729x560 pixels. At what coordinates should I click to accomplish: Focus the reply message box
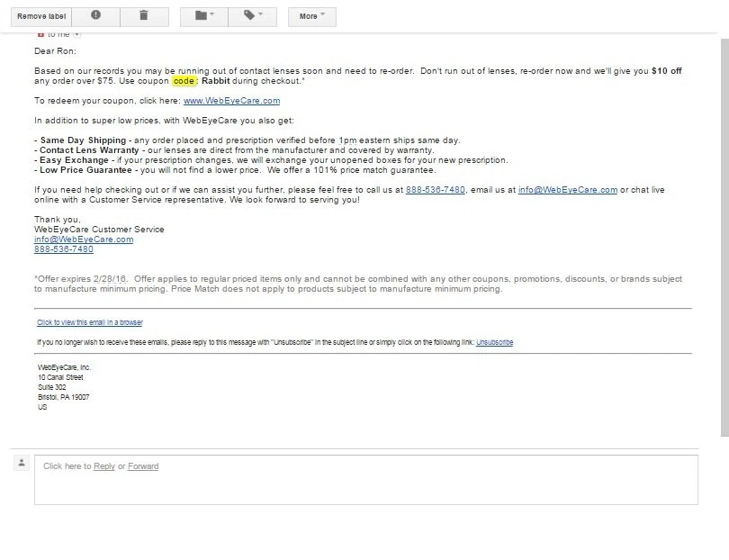tap(366, 480)
